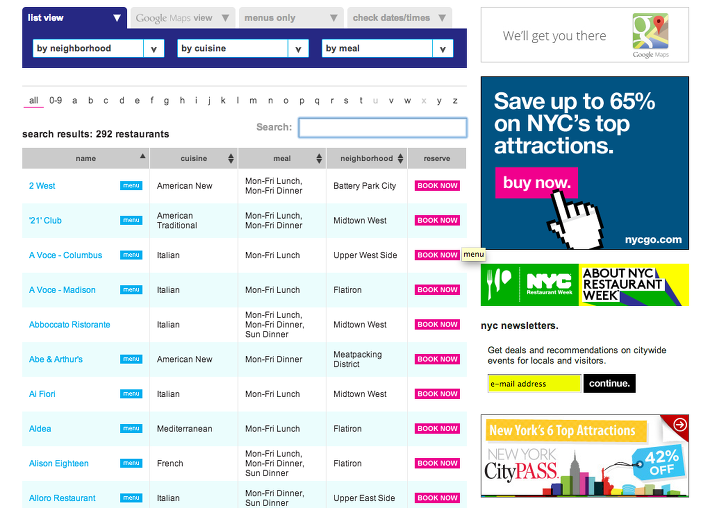Open the by cuisine dropdown

click(243, 48)
